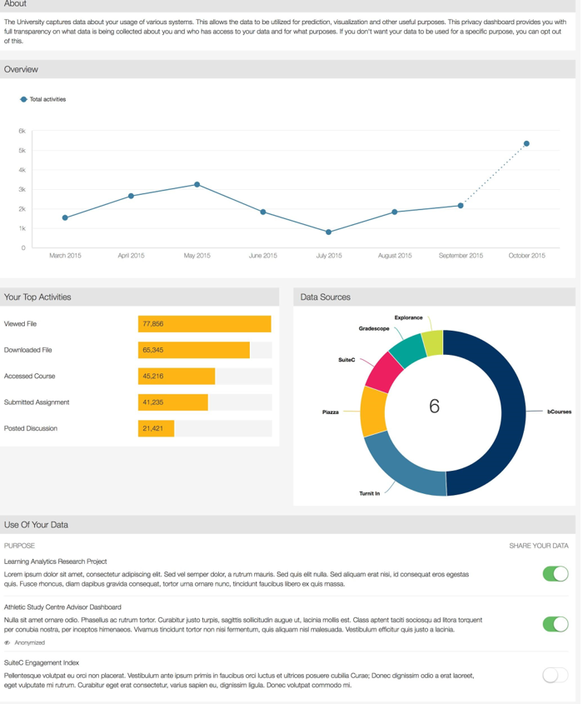The height and width of the screenshot is (704, 588).
Task: Click the Viewed File label
Action: point(20,324)
